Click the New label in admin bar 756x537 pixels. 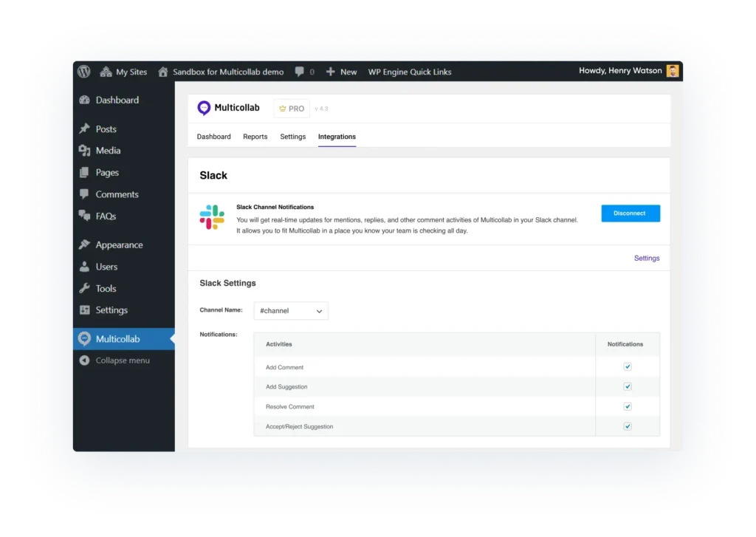click(348, 72)
